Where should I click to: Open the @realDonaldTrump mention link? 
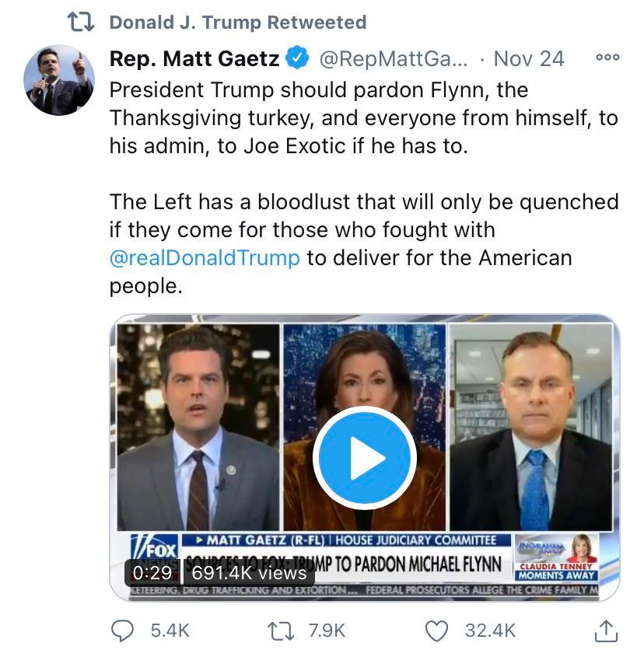click(205, 257)
